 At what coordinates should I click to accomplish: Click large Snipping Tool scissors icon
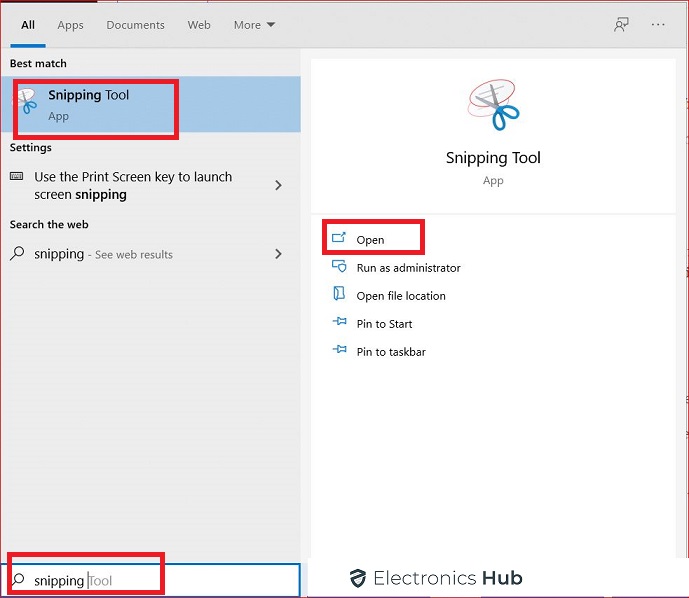(493, 105)
